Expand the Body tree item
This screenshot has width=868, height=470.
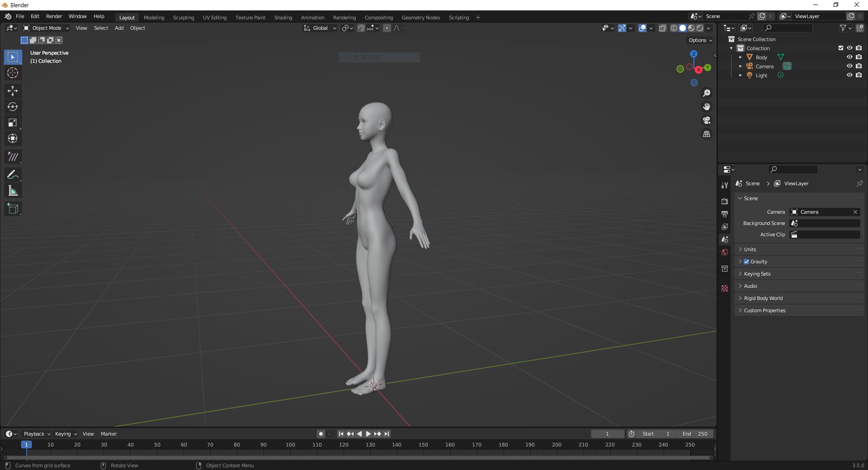(740, 57)
